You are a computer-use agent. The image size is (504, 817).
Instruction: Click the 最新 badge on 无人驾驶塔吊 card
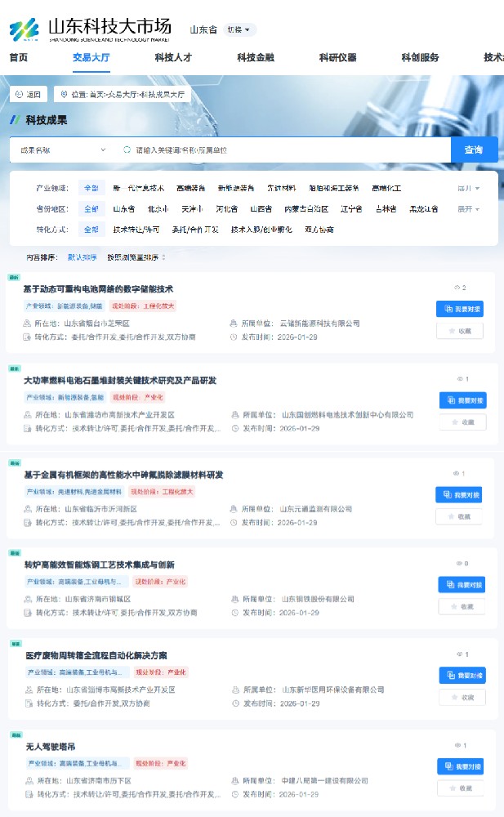coord(16,734)
